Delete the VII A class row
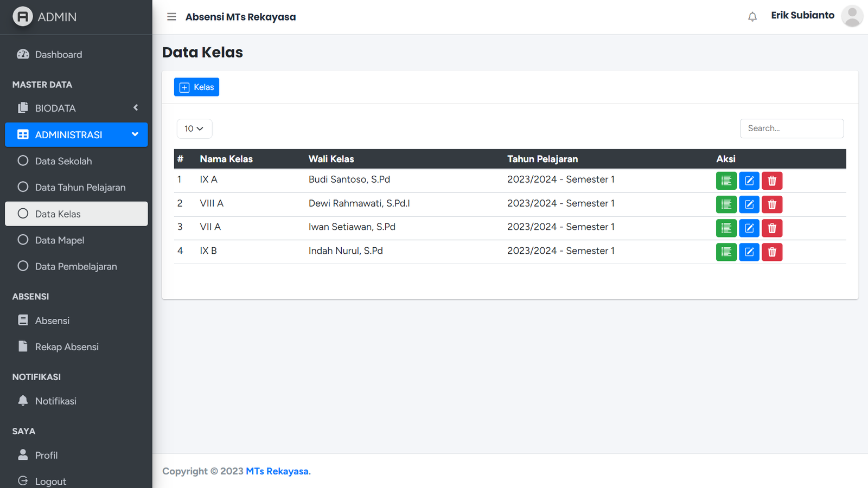Screen dimensions: 868x488 pos(771,228)
